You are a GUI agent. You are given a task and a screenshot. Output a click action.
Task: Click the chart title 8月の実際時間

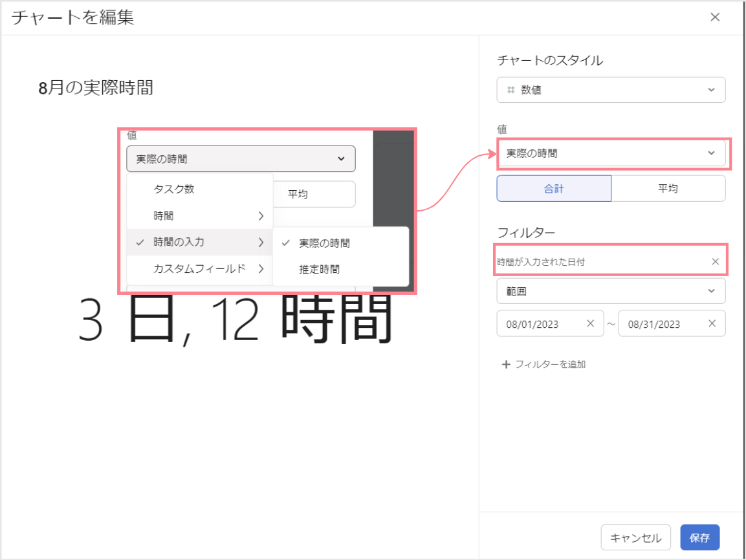tap(96, 87)
